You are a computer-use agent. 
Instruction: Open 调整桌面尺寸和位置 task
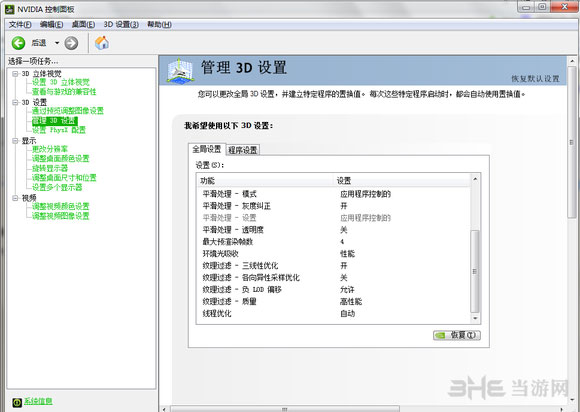tap(64, 178)
